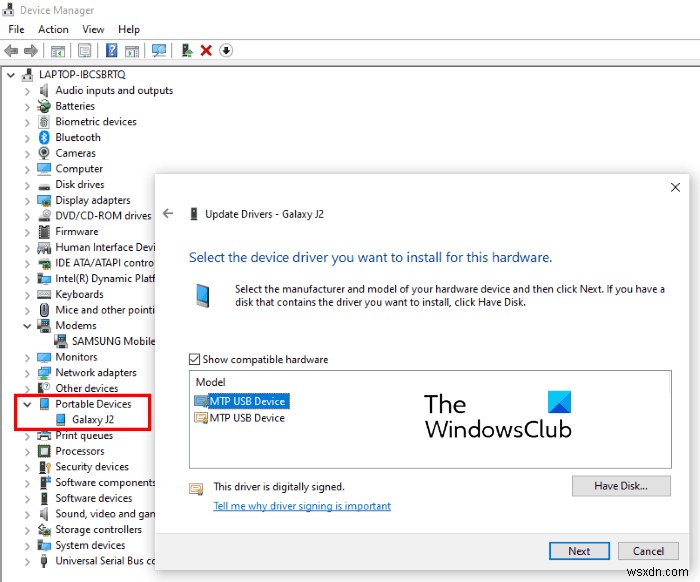Click the Next button

click(579, 551)
